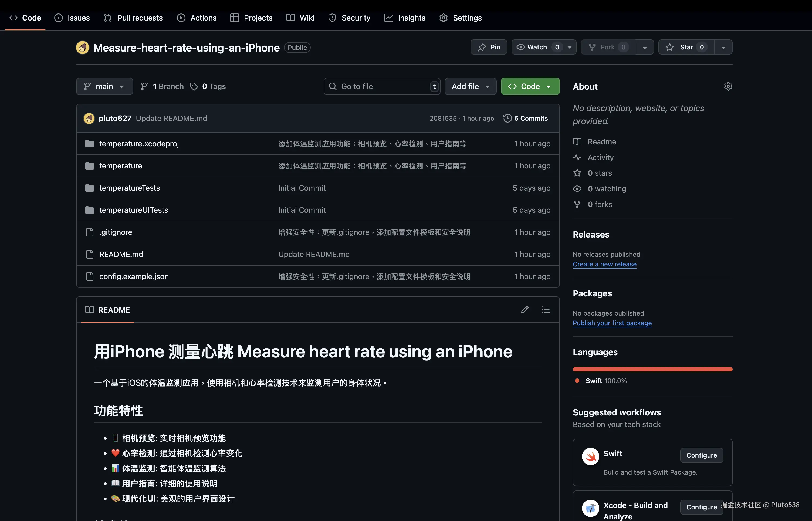The image size is (812, 521).
Task: Click Create a new release link
Action: 604,264
